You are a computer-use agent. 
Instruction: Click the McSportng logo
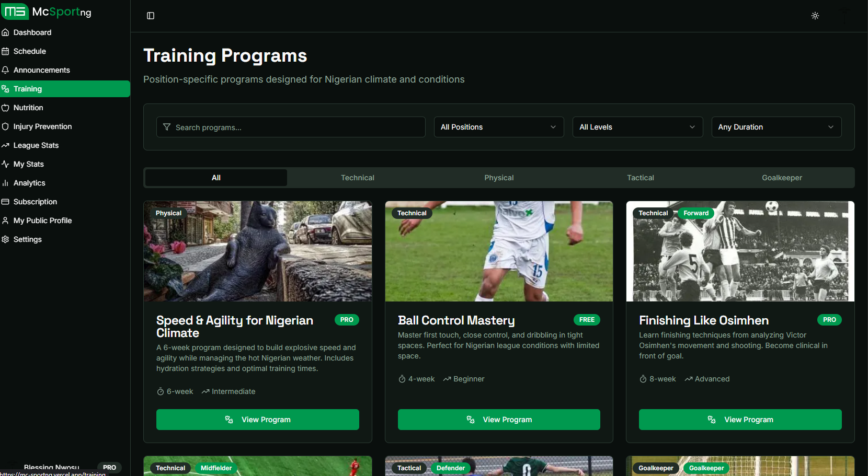[47, 11]
